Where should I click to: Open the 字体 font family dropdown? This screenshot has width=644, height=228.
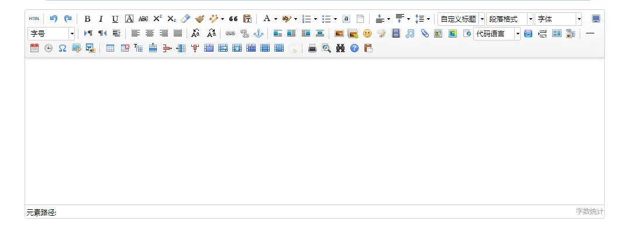pyautogui.click(x=559, y=19)
